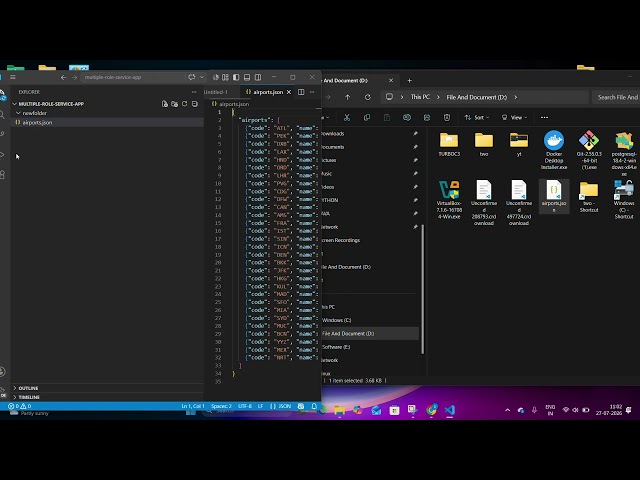Refresh the File Explorer window
This screenshot has height=480, width=640.
pyautogui.click(x=368, y=97)
